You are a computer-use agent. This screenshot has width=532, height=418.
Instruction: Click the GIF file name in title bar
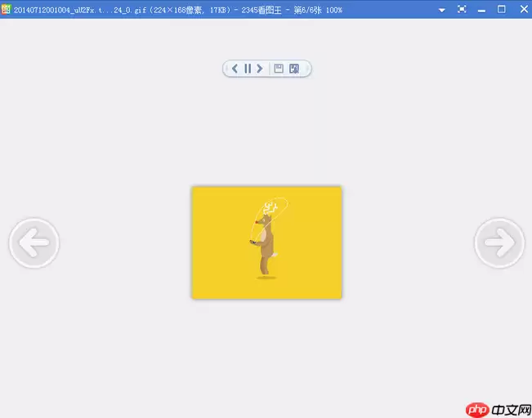pos(80,10)
